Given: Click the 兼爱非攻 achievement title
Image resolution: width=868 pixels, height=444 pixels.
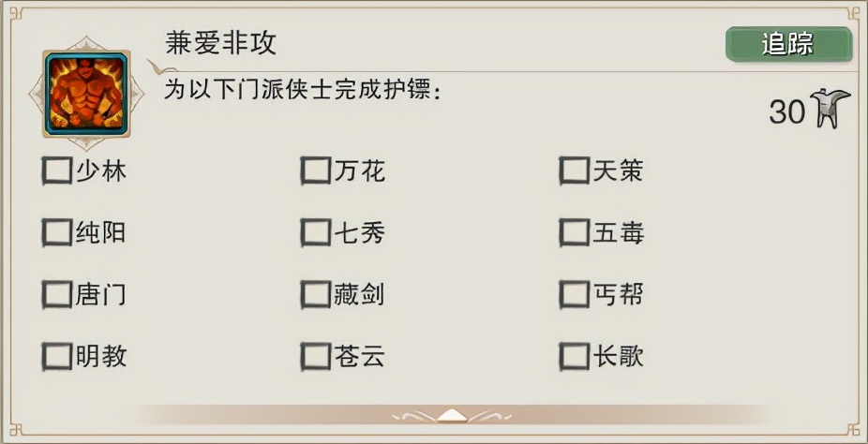Looking at the screenshot, I should click(x=221, y=42).
